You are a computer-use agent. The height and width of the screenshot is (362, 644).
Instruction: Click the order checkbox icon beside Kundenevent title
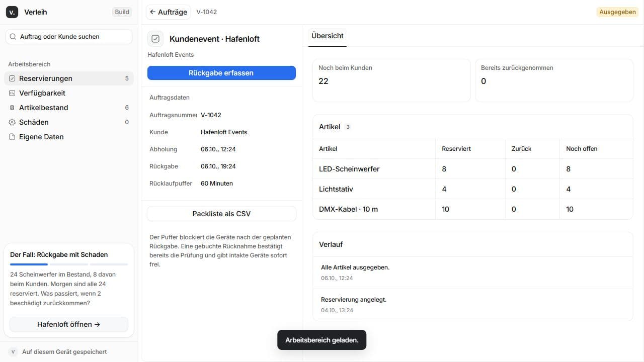[155, 39]
